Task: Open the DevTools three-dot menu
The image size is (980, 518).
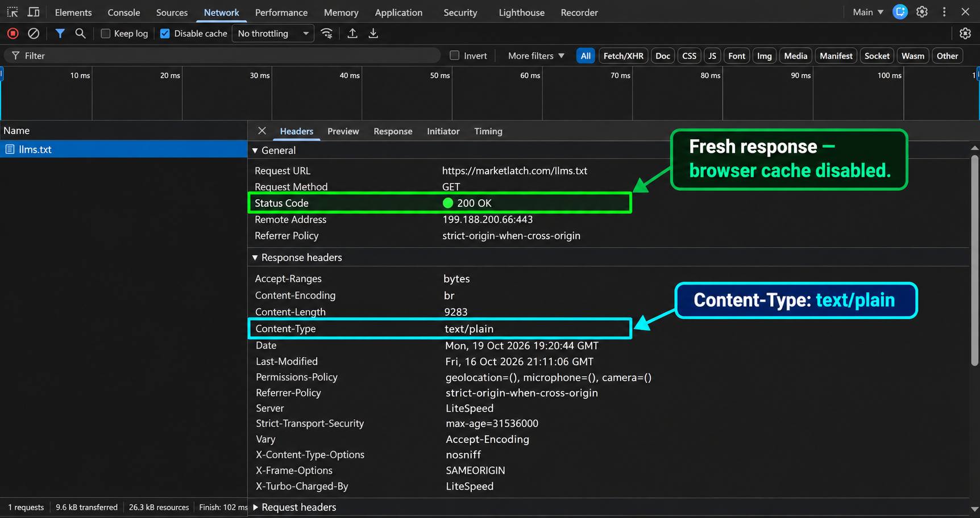Action: (944, 12)
